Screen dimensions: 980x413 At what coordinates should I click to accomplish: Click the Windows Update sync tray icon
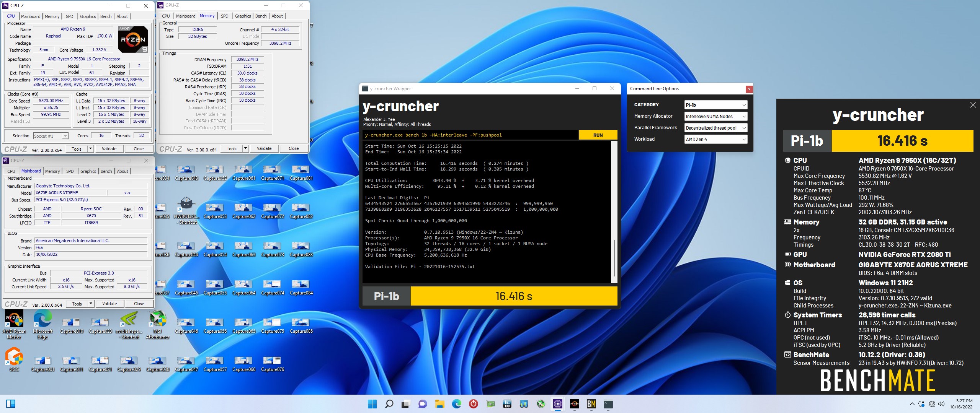pyautogui.click(x=921, y=404)
